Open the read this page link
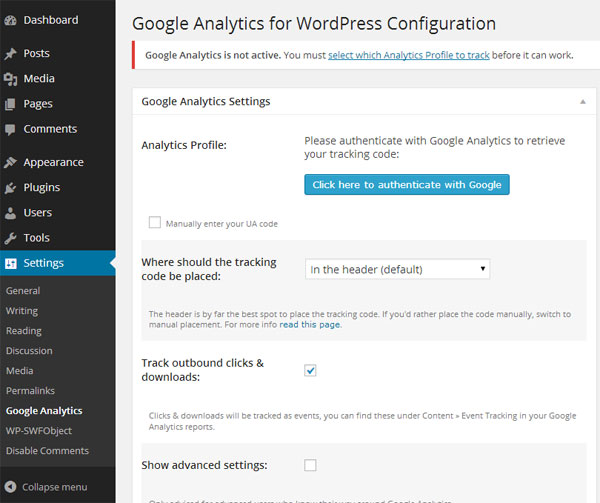The image size is (600, 503). tap(310, 325)
